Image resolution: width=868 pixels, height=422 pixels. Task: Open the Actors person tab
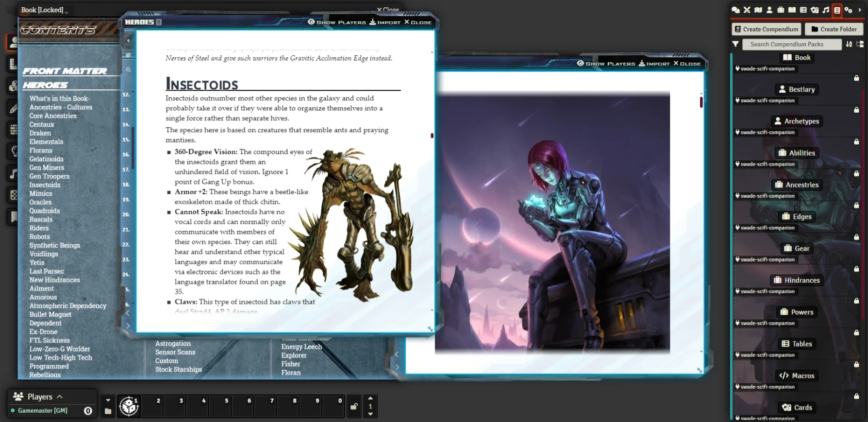click(x=769, y=10)
